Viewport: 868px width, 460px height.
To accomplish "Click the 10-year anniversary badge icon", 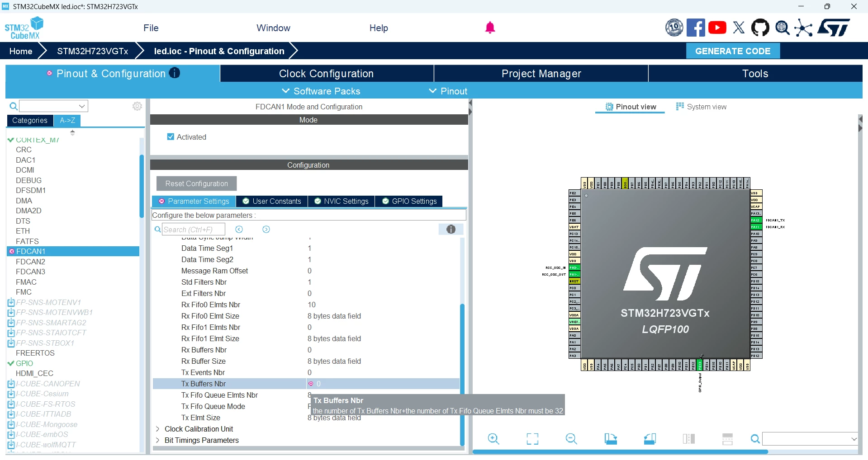I will (x=674, y=28).
